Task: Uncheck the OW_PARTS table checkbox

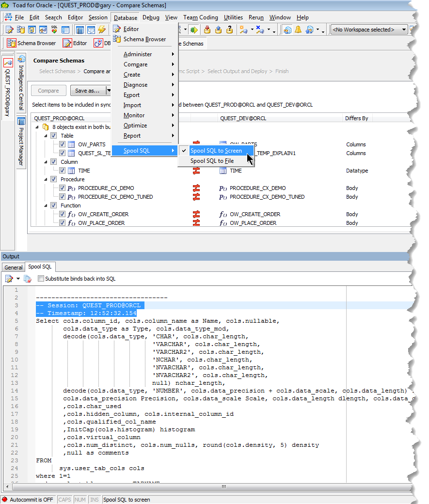Action: 63,144
